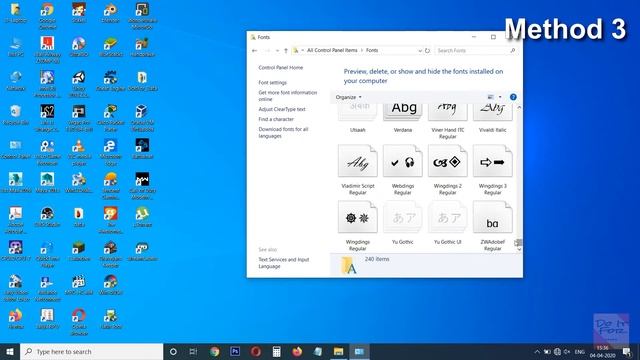640x360 pixels.
Task: Open Task View on the taskbar
Action: (193, 351)
